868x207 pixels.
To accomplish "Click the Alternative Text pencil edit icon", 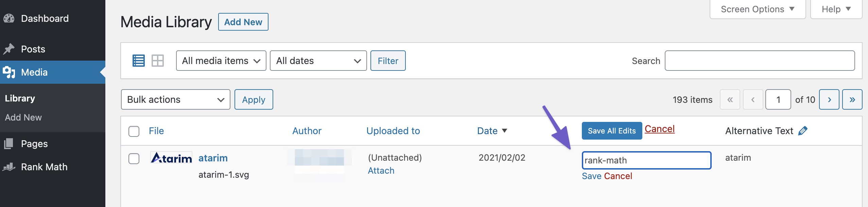I will (803, 131).
